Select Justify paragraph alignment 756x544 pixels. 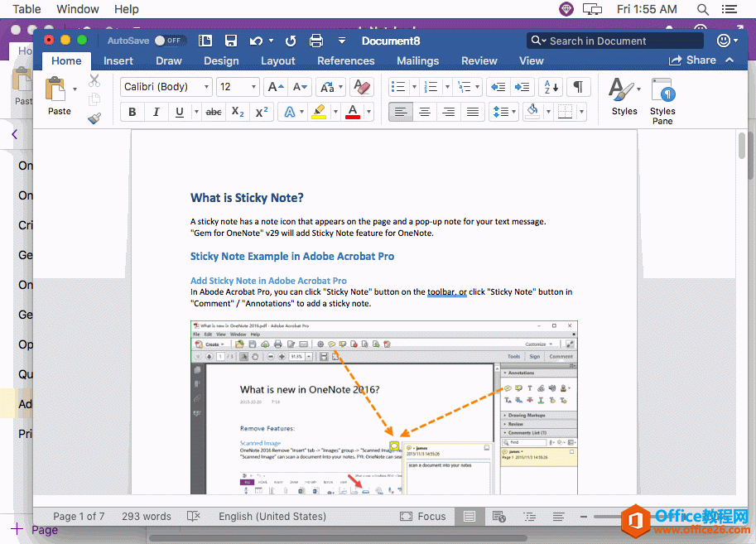pos(473,112)
